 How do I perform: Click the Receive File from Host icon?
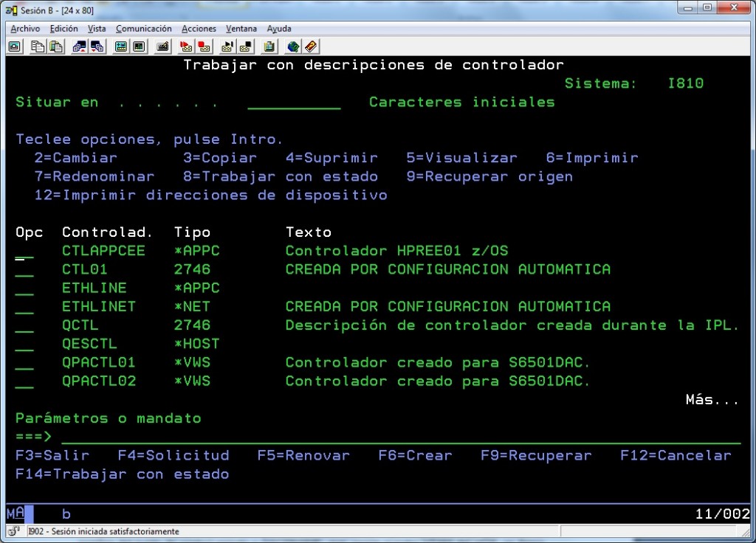97,46
